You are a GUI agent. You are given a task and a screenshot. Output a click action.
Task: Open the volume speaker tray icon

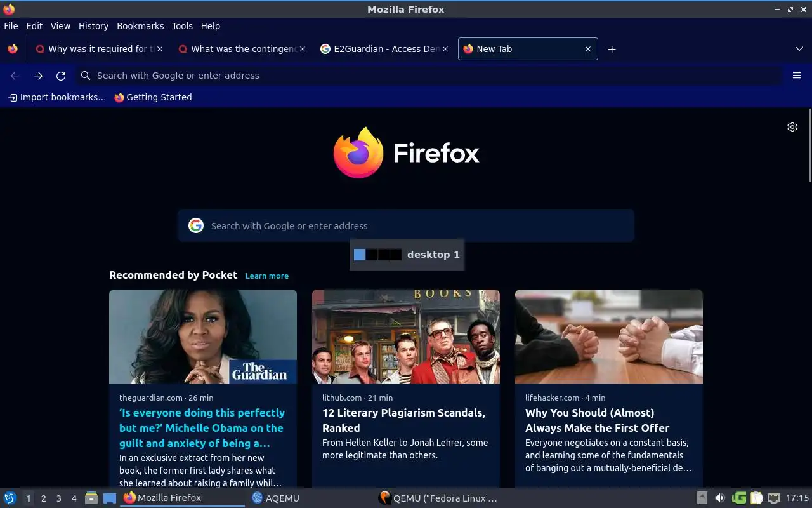tap(720, 498)
